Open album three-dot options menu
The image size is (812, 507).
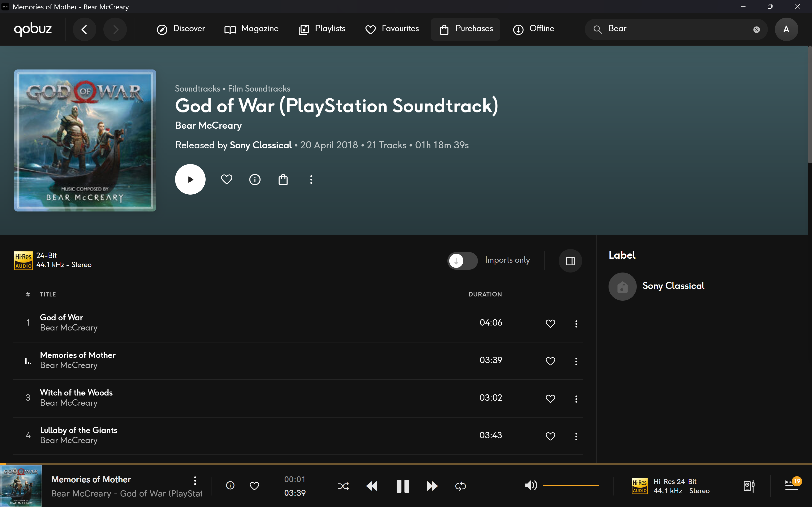[x=311, y=180]
